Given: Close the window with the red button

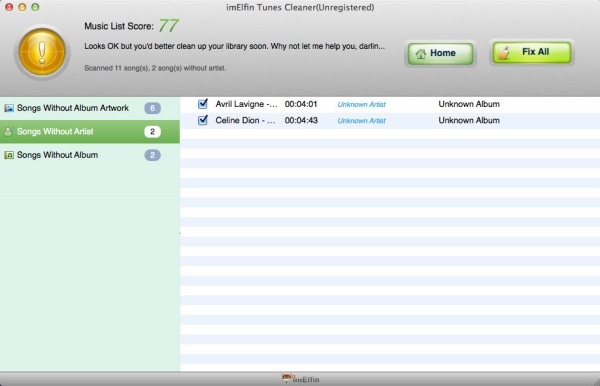Looking at the screenshot, I should [x=9, y=7].
